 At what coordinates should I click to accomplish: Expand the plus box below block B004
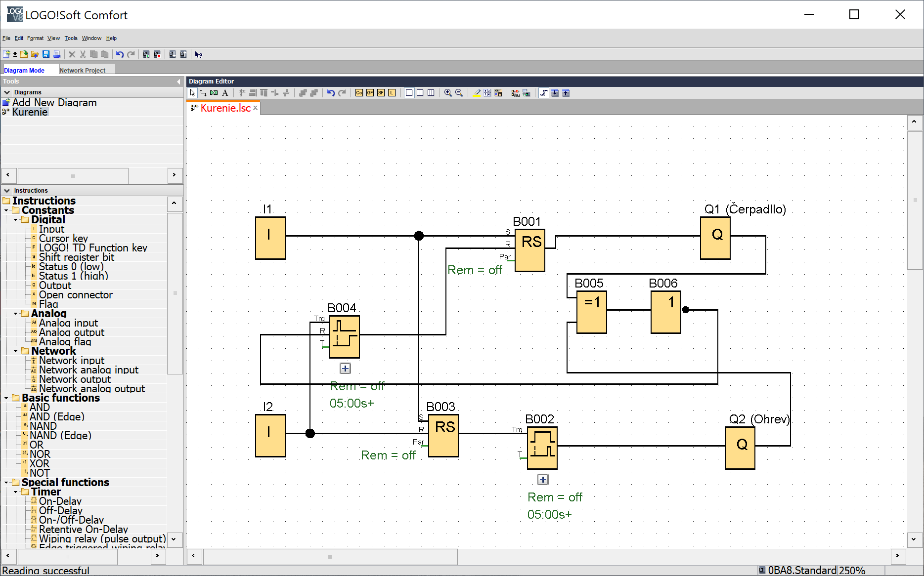tap(345, 369)
